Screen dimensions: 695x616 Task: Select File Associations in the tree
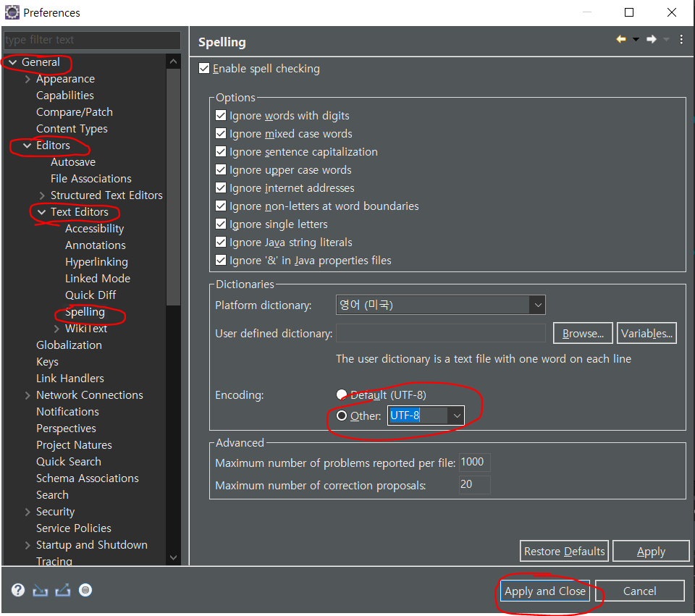(91, 179)
